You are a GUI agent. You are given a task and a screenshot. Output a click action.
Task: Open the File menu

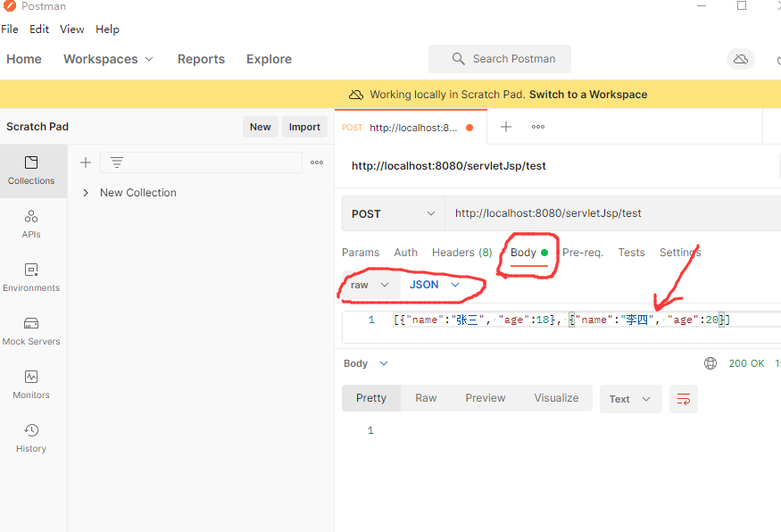10,29
